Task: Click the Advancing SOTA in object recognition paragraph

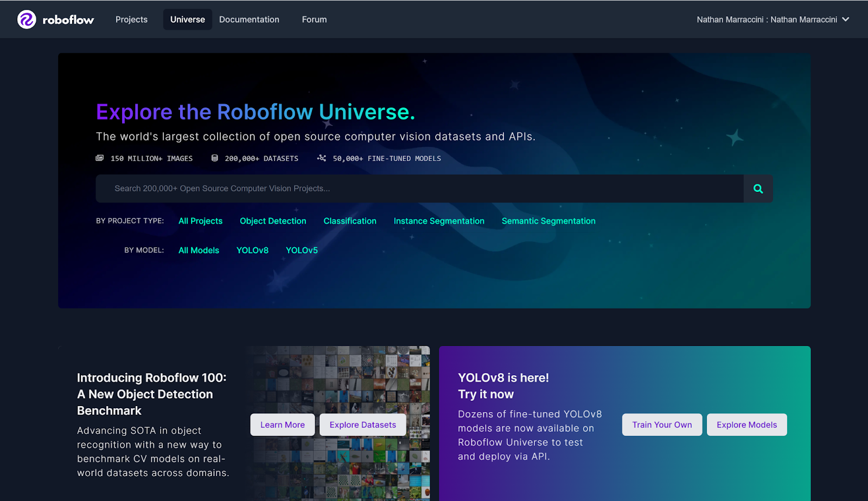Action: pos(153,452)
